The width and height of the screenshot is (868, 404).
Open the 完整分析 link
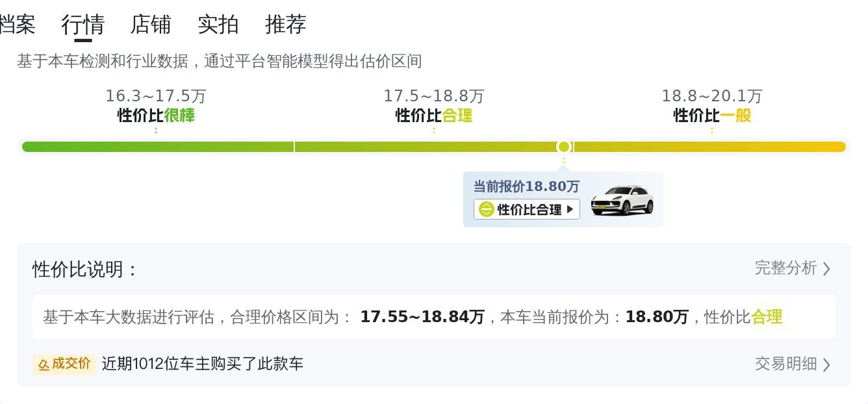[785, 268]
